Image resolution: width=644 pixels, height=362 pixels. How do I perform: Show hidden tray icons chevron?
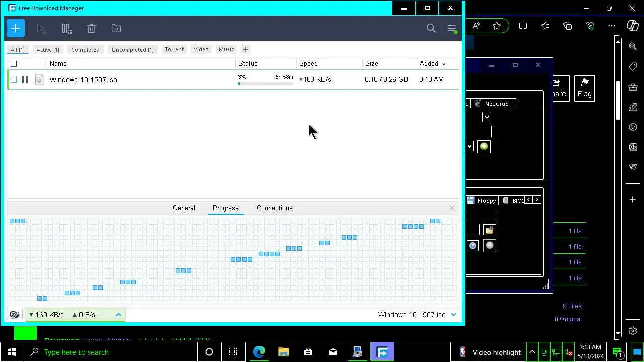[x=532, y=352]
